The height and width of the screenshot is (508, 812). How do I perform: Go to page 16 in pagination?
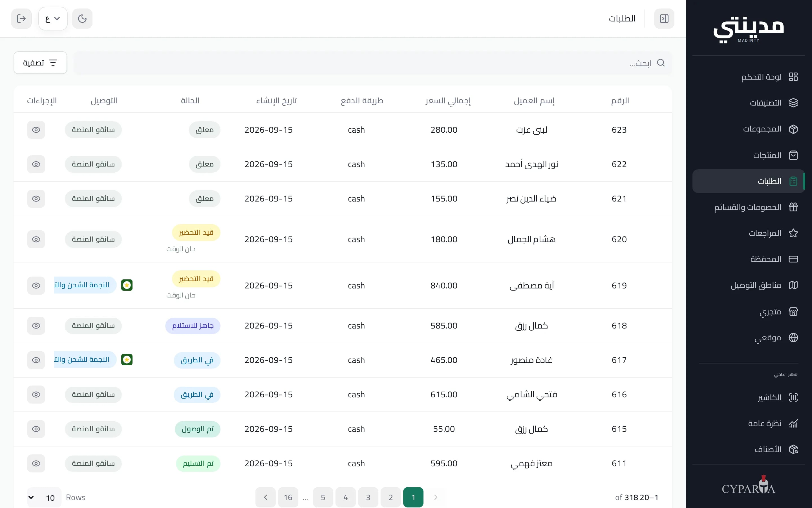288,497
